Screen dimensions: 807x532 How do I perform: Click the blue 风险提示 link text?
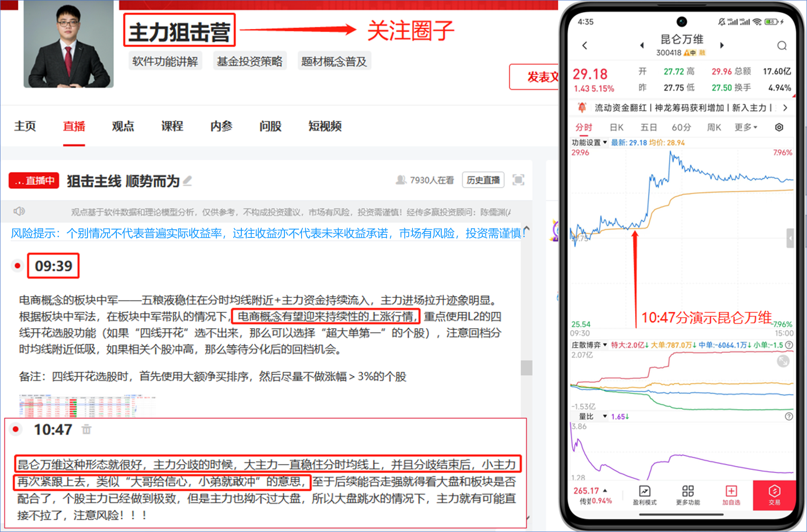point(268,233)
